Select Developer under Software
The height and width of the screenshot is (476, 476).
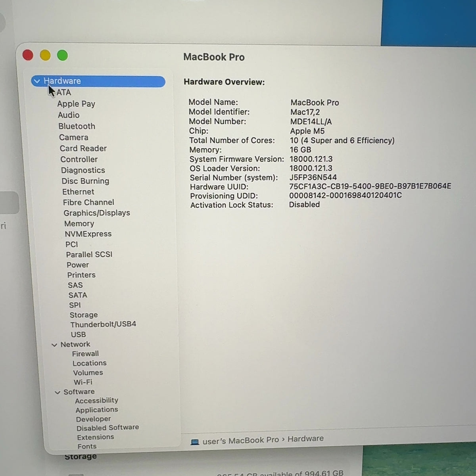(x=94, y=419)
